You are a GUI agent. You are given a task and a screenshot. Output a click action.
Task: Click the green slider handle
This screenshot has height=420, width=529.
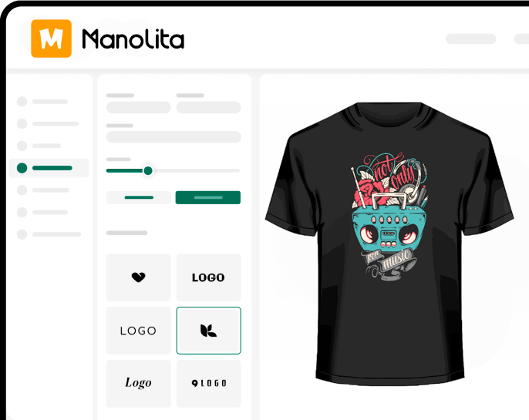148,170
